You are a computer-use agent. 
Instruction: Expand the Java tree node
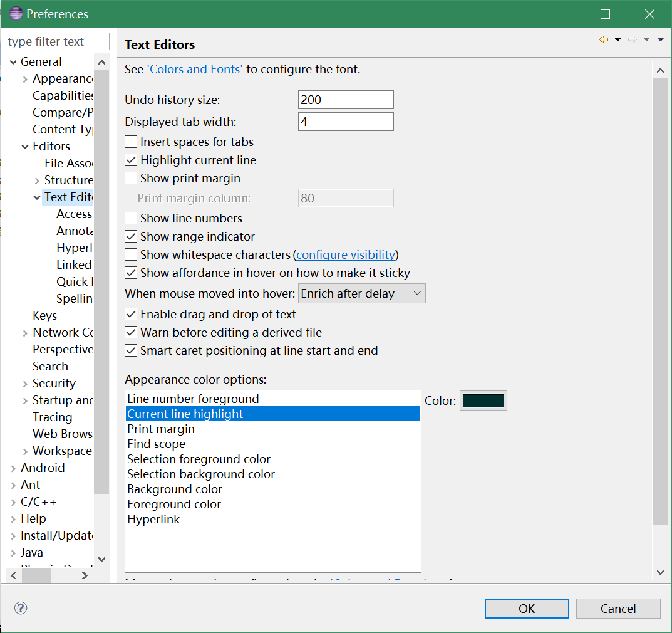tap(13, 553)
